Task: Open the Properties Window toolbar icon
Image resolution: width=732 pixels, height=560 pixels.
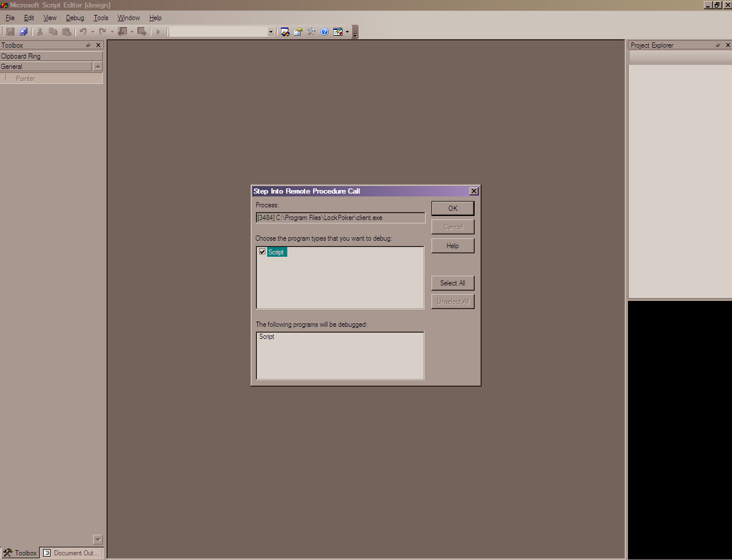Action: (298, 32)
